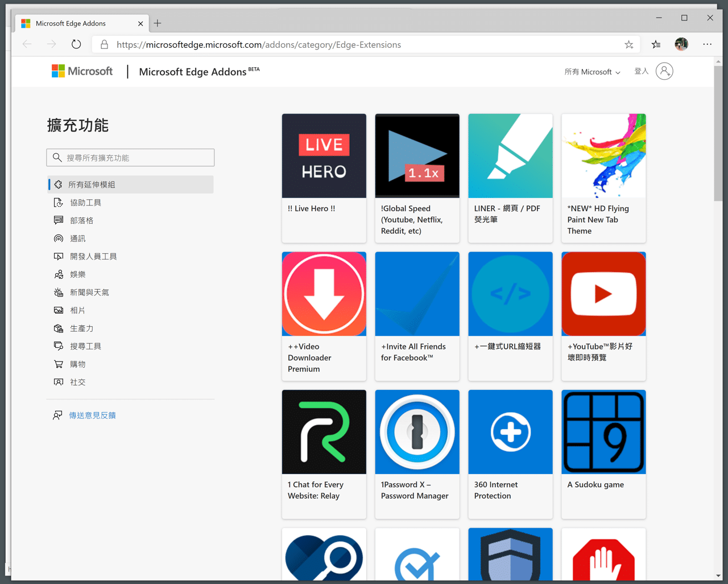This screenshot has width=728, height=584.
Task: Click the address bar URL
Action: coord(259,44)
